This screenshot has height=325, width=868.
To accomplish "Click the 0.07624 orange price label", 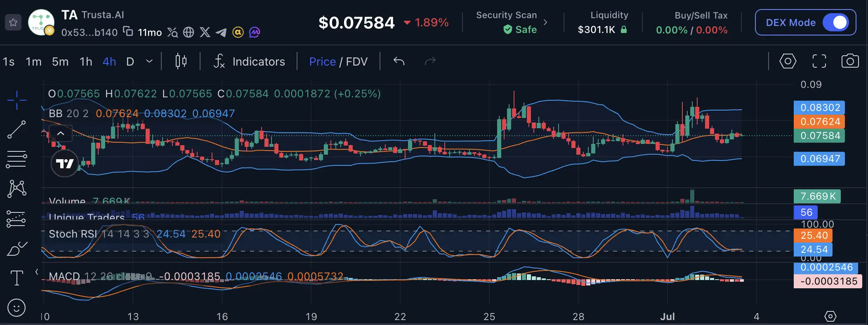I will [x=819, y=122].
